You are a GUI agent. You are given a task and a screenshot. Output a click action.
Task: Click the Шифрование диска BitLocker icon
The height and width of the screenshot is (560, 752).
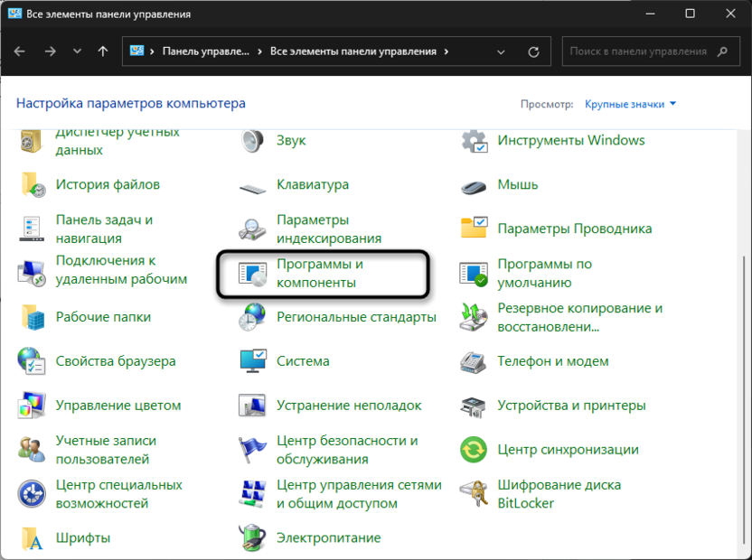coord(474,494)
